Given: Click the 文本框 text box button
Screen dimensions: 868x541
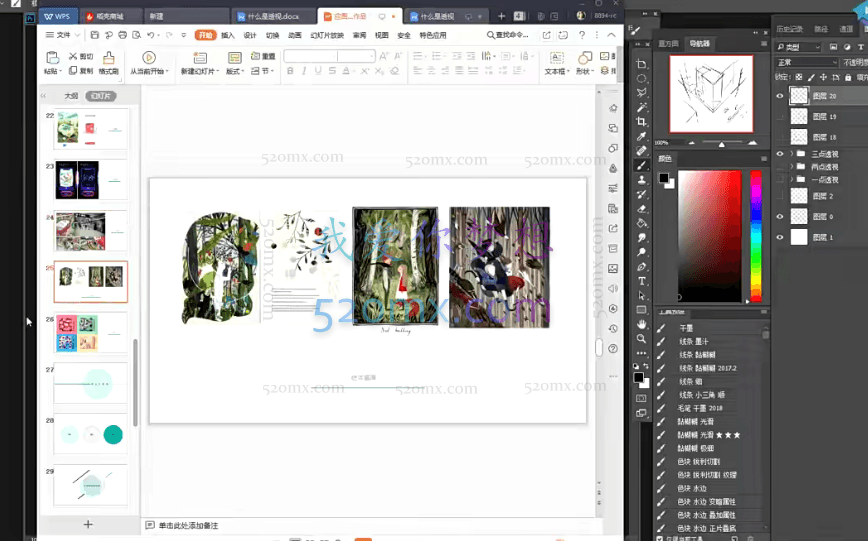Looking at the screenshot, I should 556,63.
